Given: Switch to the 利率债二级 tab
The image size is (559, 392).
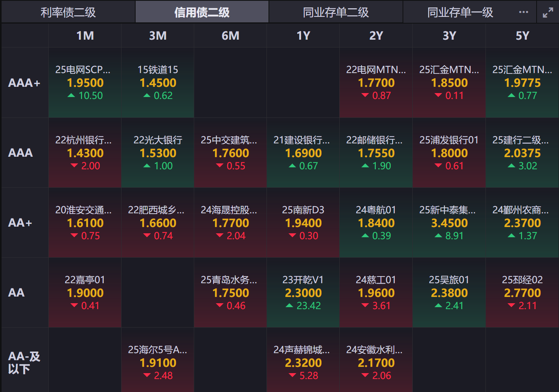Looking at the screenshot, I should [x=68, y=12].
